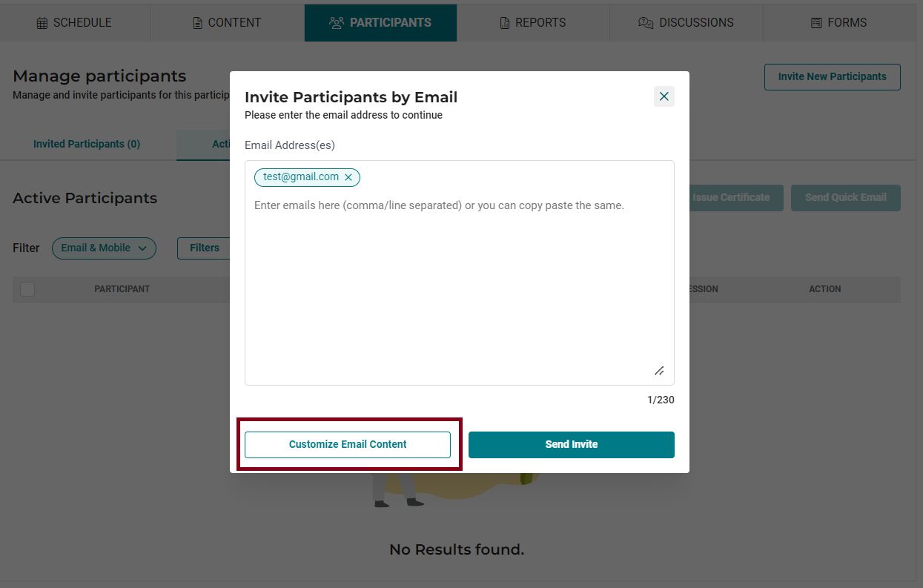The height and width of the screenshot is (588, 923).
Task: Open the Invited Participants (0) tab
Action: click(x=87, y=144)
